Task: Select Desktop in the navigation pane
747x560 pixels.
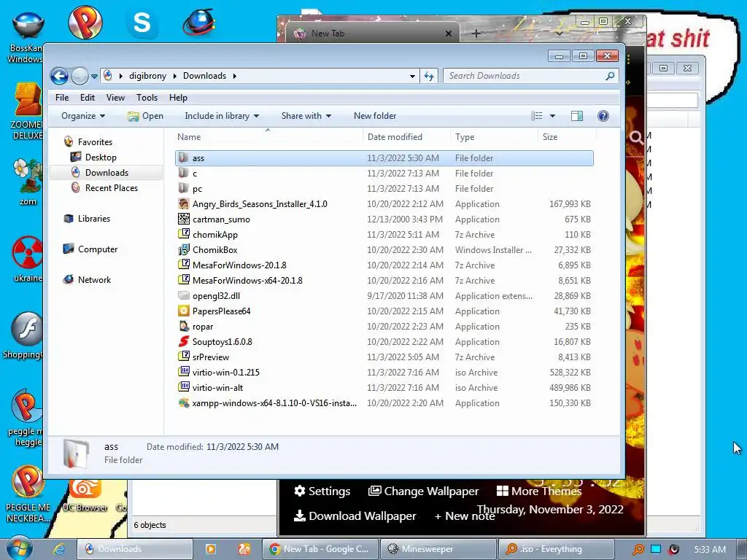Action: (x=101, y=157)
